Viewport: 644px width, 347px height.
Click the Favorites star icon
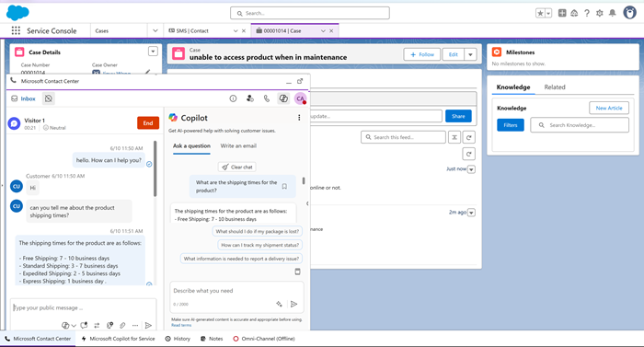[x=540, y=13]
